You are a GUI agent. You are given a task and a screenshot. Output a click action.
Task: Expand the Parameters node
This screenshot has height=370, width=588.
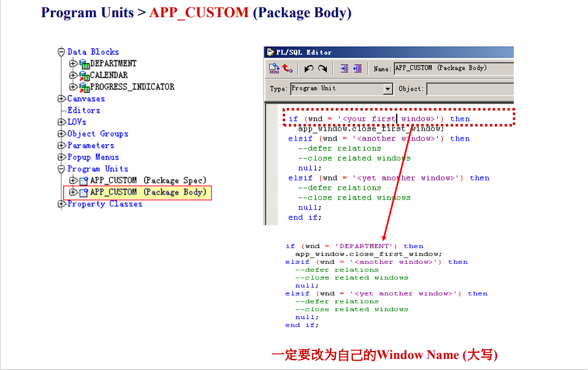61,145
